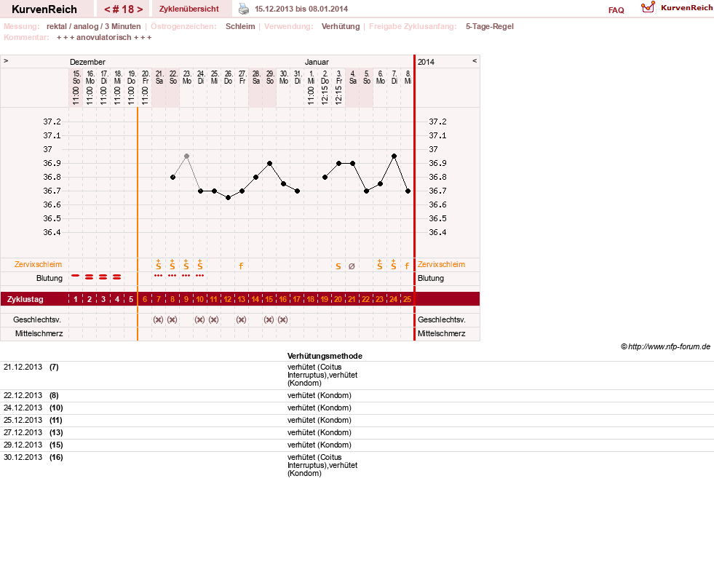Viewport: 714px width, 588px height.
Task: Click the Verhütungsmethode column header
Action: (325, 356)
